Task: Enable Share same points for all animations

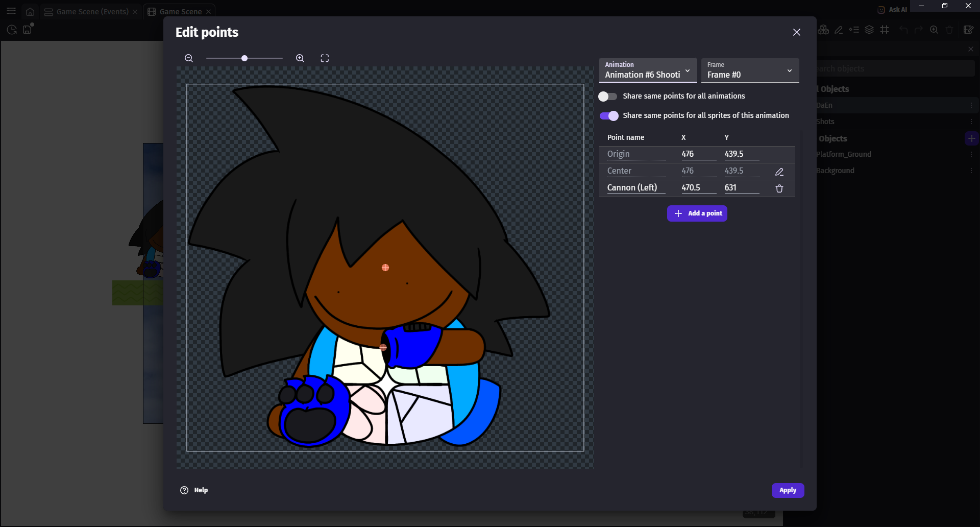Action: (607, 97)
